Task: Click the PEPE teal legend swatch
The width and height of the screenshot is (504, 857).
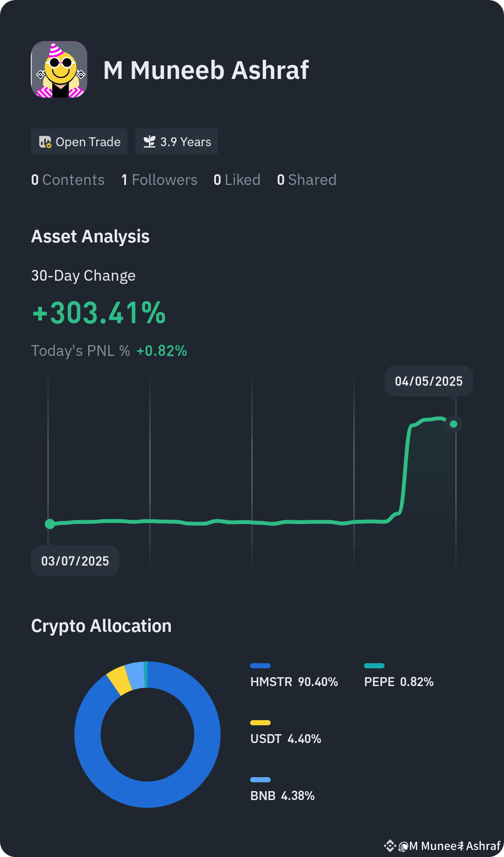Action: click(374, 666)
